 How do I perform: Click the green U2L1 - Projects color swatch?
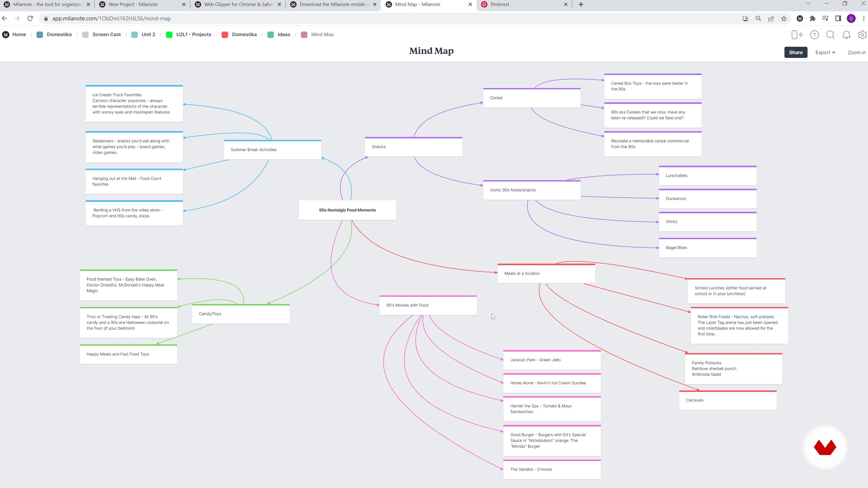[x=169, y=35]
